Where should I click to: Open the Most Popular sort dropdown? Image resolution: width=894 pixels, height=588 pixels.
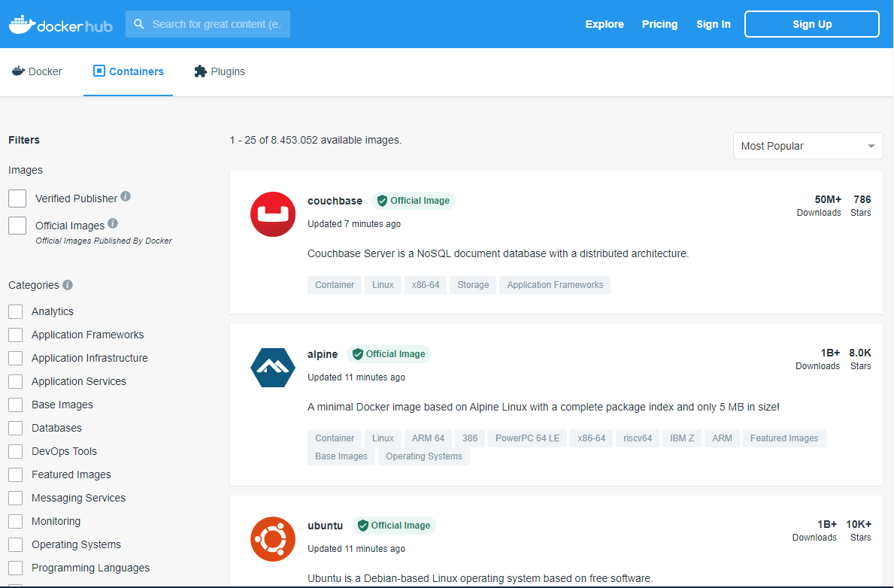pyautogui.click(x=808, y=146)
